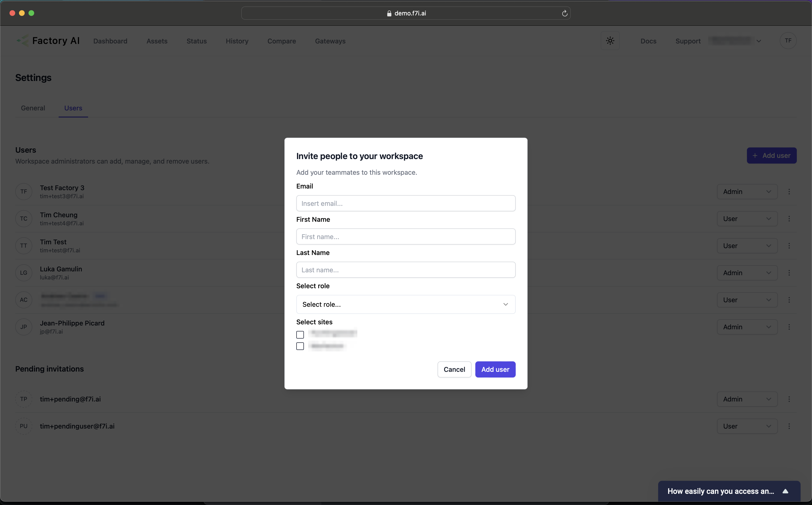Image resolution: width=812 pixels, height=505 pixels.
Task: Open options menu for Tim Test
Action: (x=789, y=246)
